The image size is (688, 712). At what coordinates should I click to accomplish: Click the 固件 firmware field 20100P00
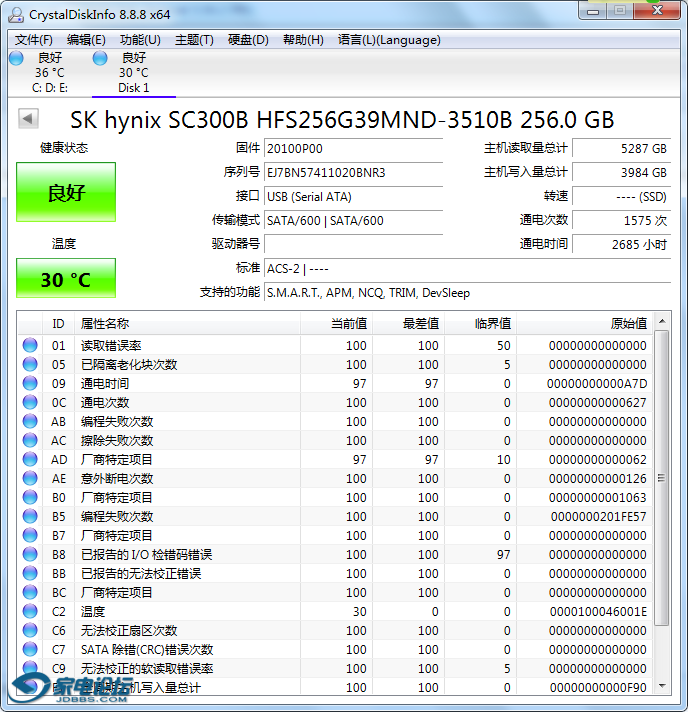(353, 149)
